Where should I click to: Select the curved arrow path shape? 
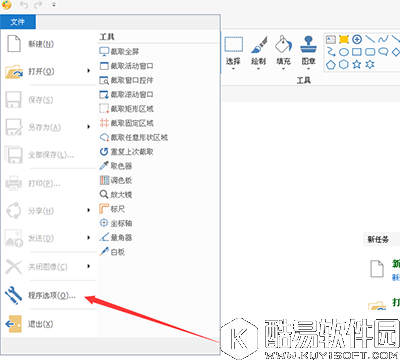(331, 52)
